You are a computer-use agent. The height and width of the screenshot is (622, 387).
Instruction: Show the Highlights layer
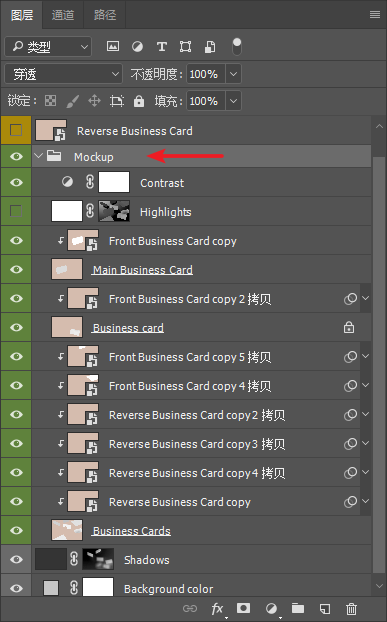[16, 211]
